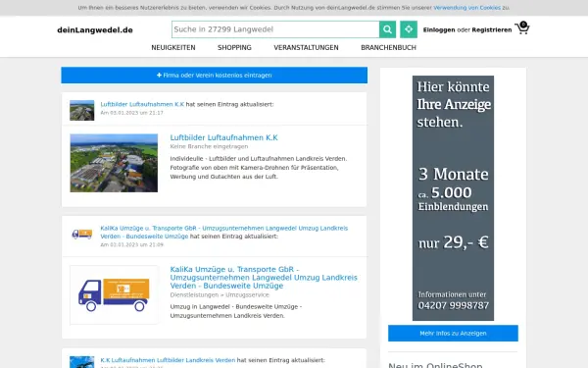Open 'Luftbilder Luftaufnahmen K.K' entry title
The image size is (588, 368).
pos(223,137)
